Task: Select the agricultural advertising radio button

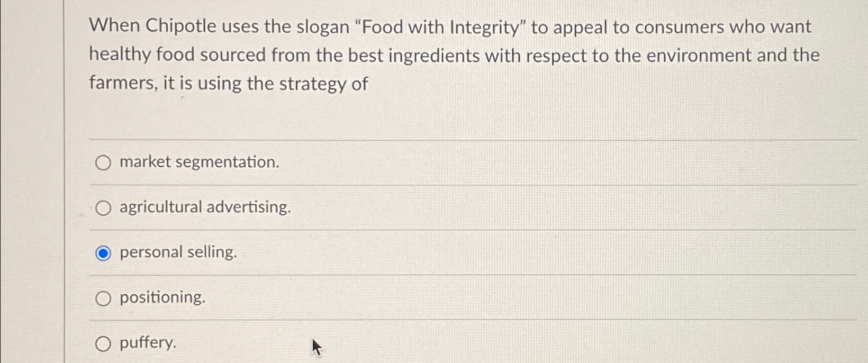Action: point(104,207)
